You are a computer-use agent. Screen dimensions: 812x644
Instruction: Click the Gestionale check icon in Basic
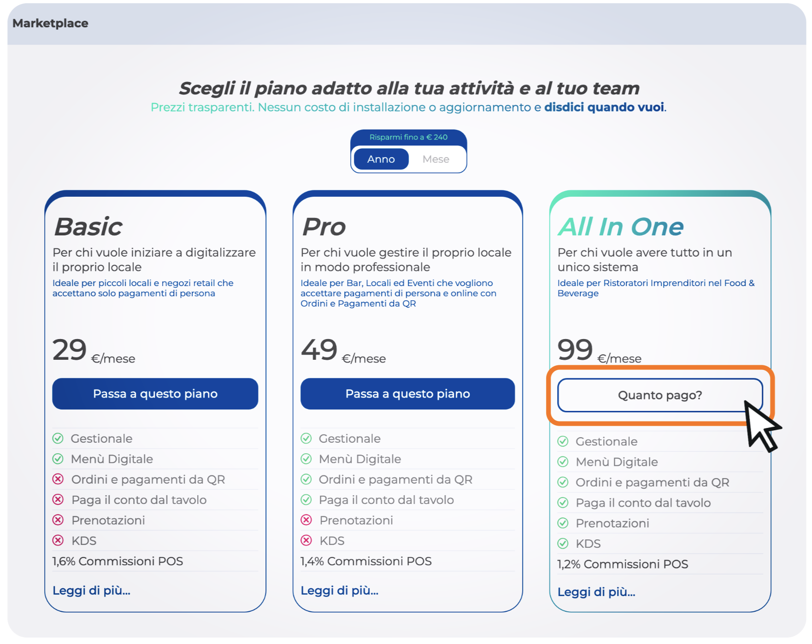click(58, 439)
